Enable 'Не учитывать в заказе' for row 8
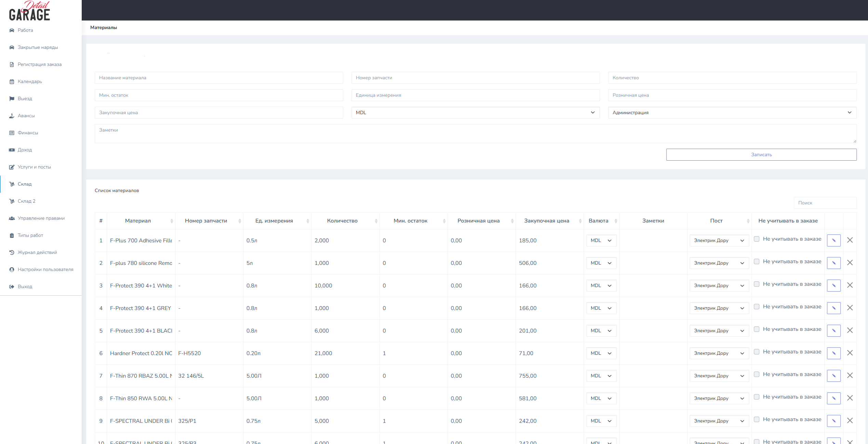 (757, 397)
